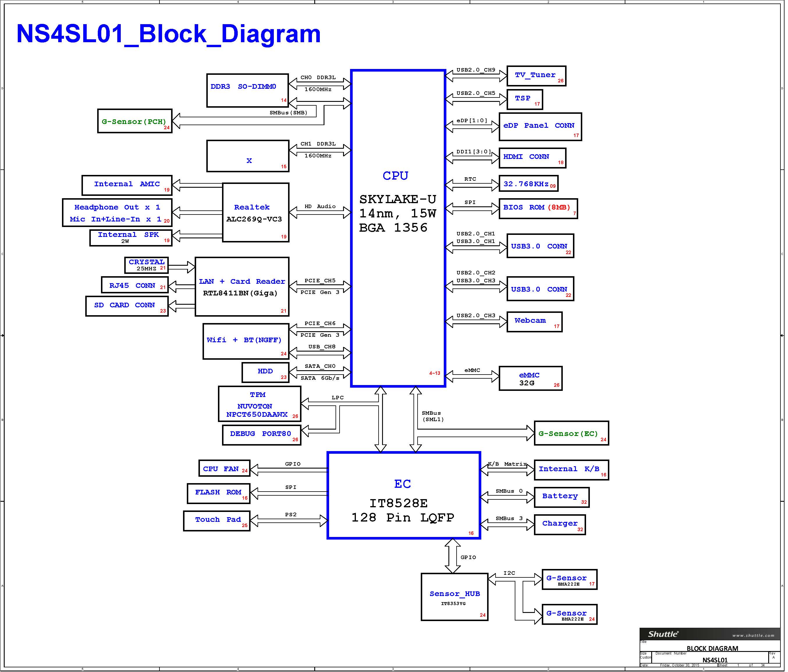The height and width of the screenshot is (672, 788).
Task: Click the LAN + Card Reader block
Action: pyautogui.click(x=242, y=287)
